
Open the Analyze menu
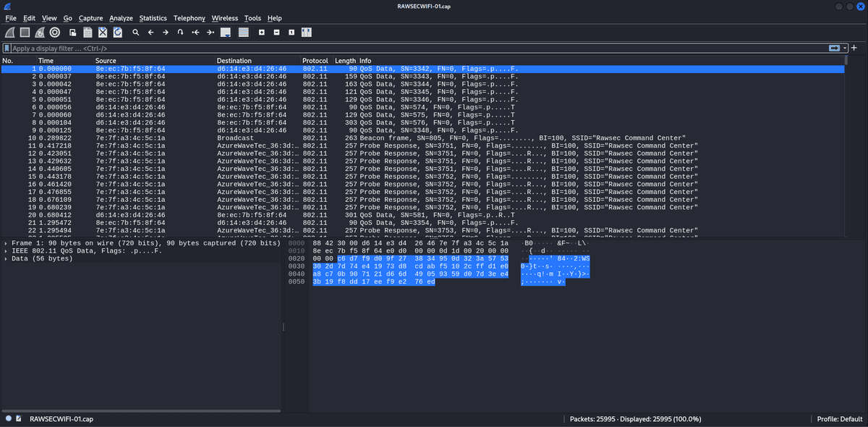122,18
